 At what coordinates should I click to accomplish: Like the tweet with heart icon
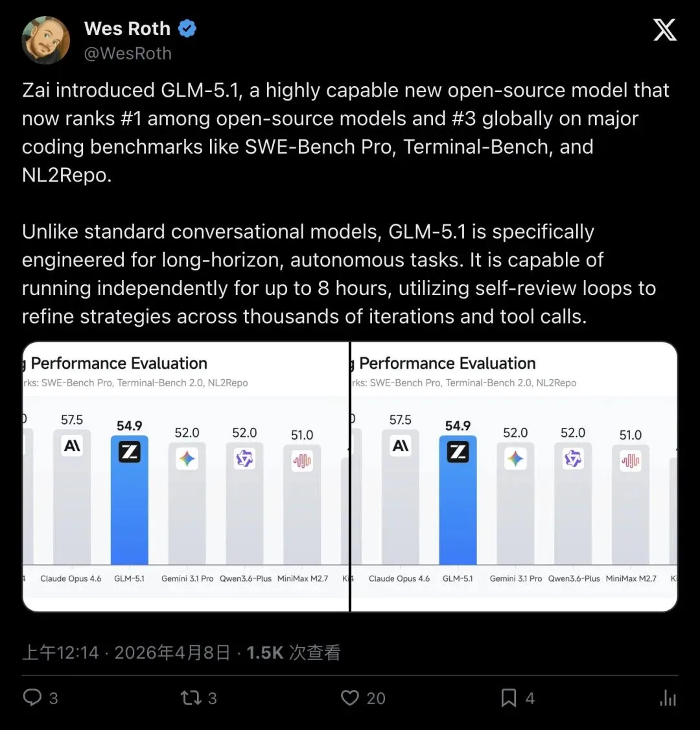coord(350,698)
